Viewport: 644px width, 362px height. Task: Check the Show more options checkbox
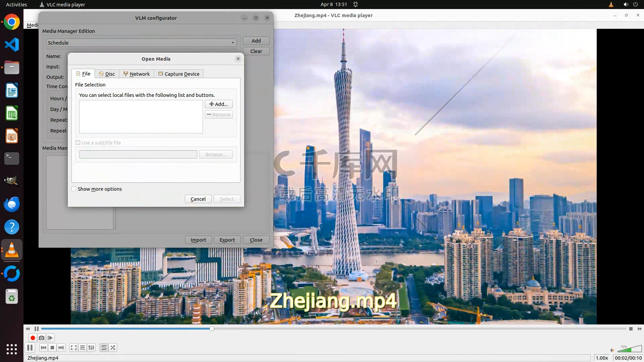click(x=74, y=189)
